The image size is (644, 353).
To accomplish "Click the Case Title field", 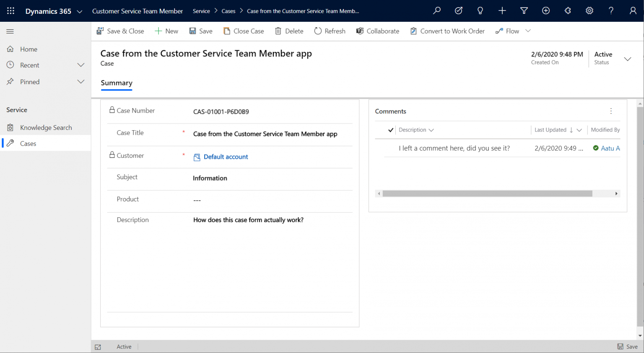I will (230, 134).
